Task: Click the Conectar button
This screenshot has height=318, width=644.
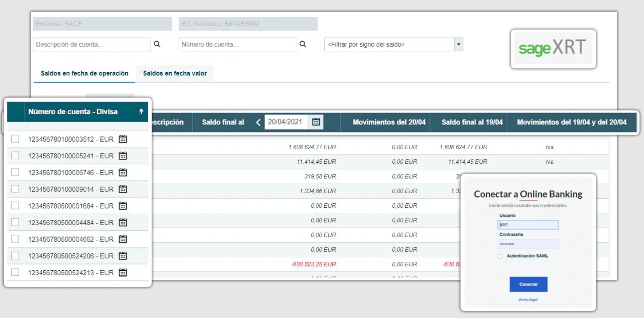Action: coord(528,284)
